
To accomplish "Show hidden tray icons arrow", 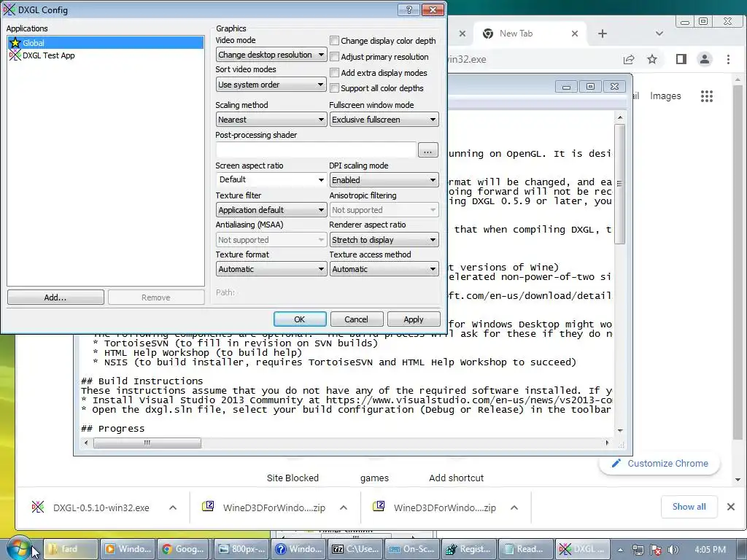I will pos(620,550).
